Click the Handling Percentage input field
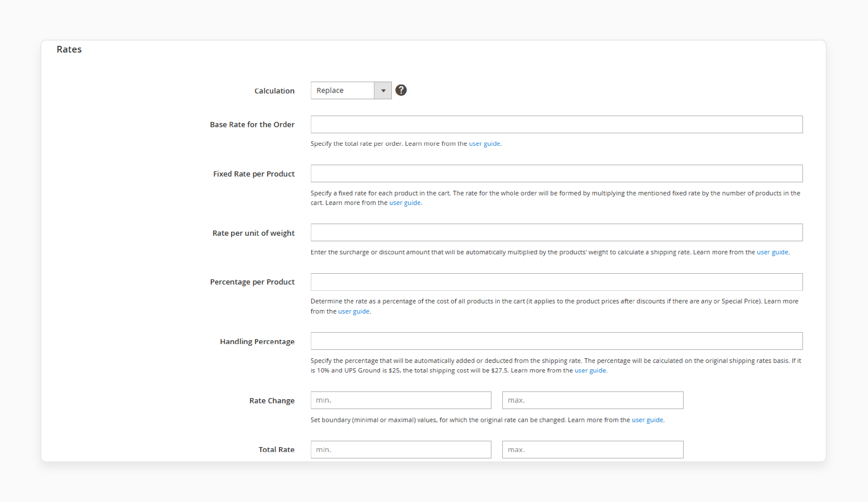868x502 pixels. coord(556,341)
